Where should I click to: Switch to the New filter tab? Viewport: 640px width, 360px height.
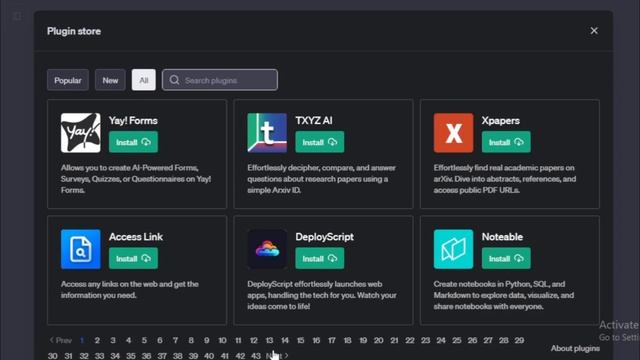click(110, 80)
